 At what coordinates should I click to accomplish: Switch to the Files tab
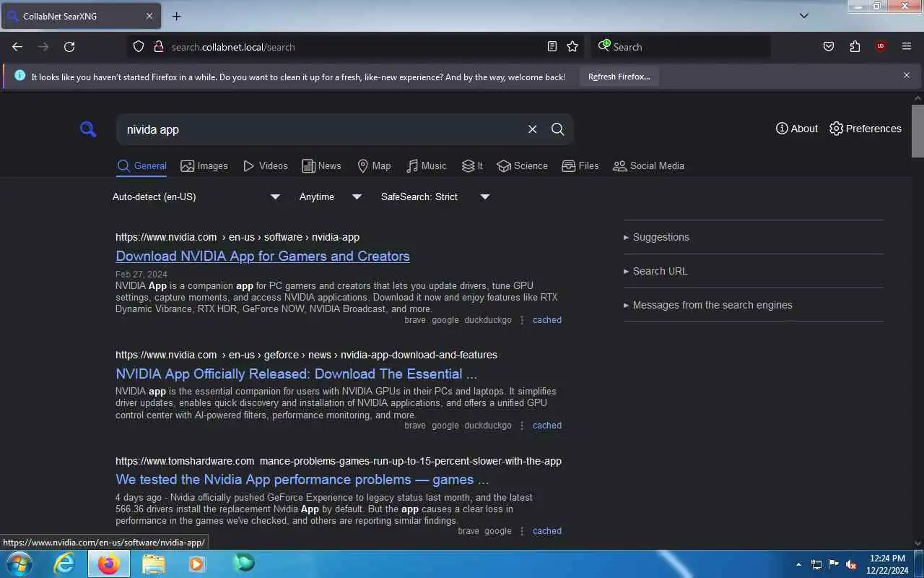pyautogui.click(x=580, y=165)
